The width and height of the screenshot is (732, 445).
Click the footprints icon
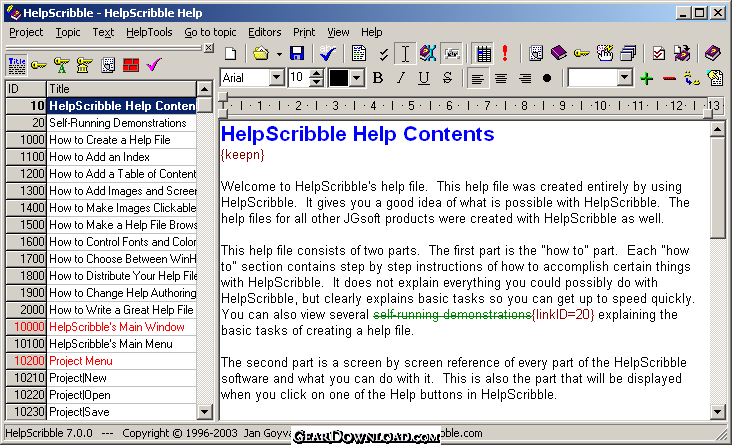(691, 78)
